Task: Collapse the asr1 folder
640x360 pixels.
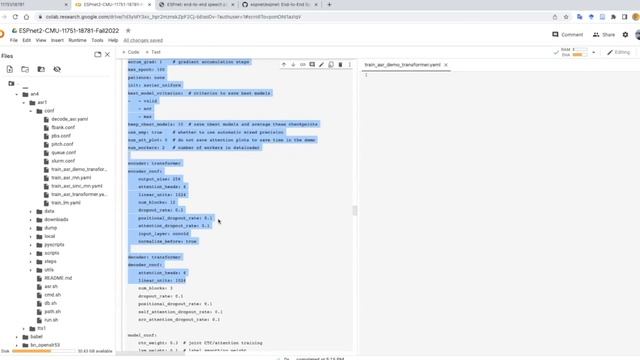Action: 24,102
